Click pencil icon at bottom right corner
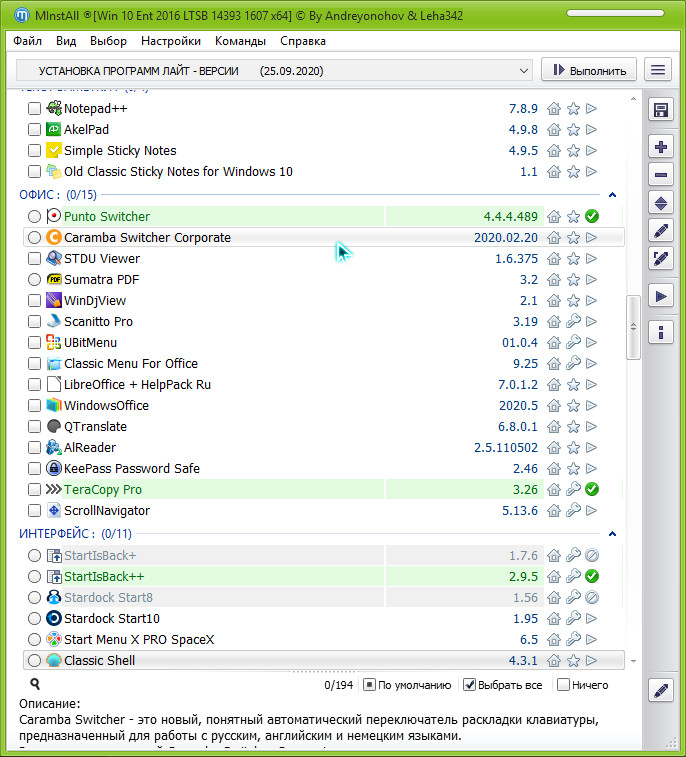This screenshot has height=757, width=686. (x=660, y=691)
